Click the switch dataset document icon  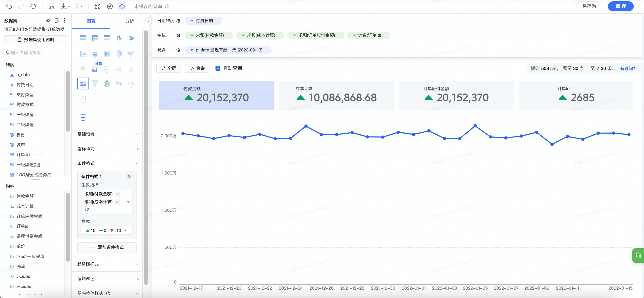tap(57, 20)
